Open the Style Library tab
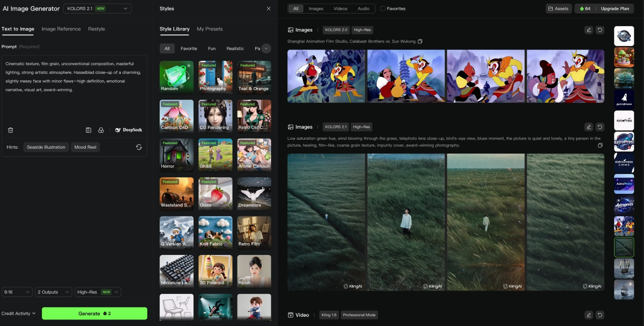 (x=174, y=29)
